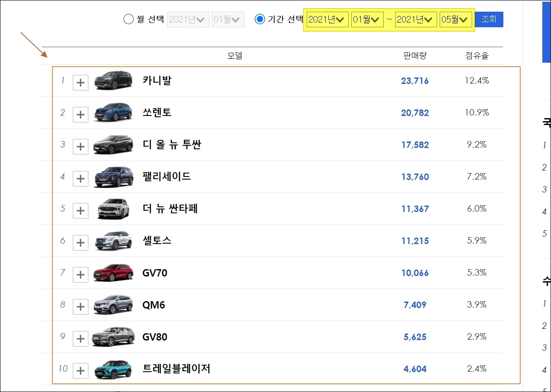The image size is (551, 392).
Task: Click the 5,625 sales figure
Action: pyautogui.click(x=415, y=337)
